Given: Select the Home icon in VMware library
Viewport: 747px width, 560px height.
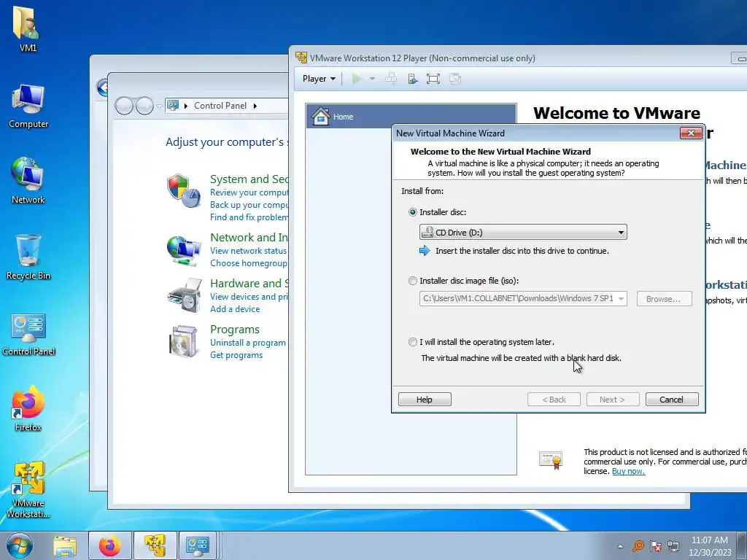Looking at the screenshot, I should [321, 116].
